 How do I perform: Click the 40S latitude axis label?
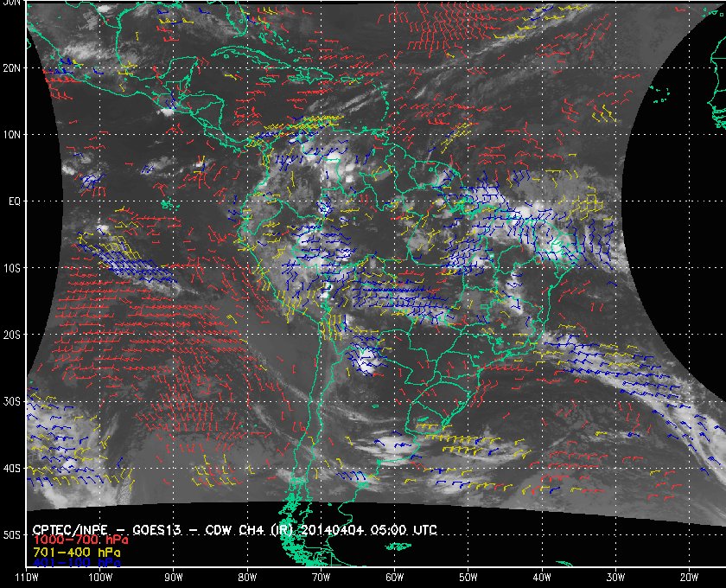(11, 469)
